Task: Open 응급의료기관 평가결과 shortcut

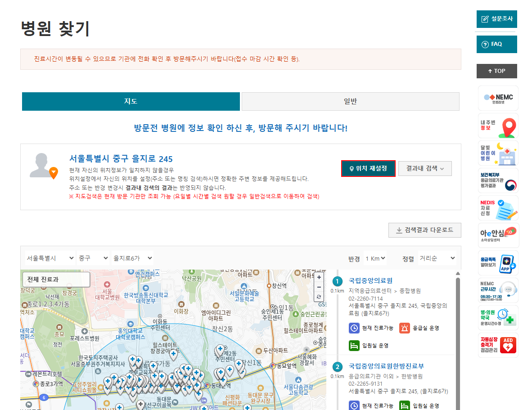Action: coord(498,181)
